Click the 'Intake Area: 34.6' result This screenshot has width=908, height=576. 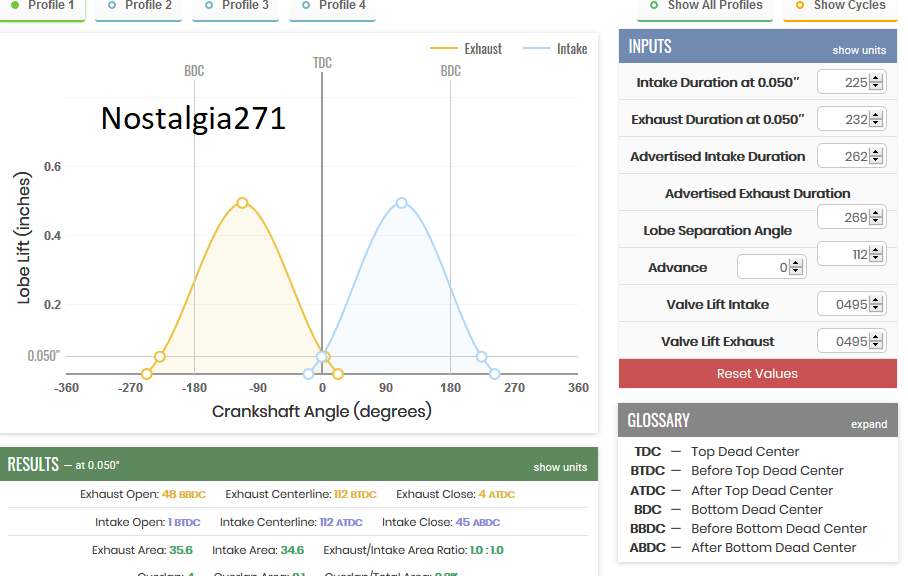tap(258, 550)
